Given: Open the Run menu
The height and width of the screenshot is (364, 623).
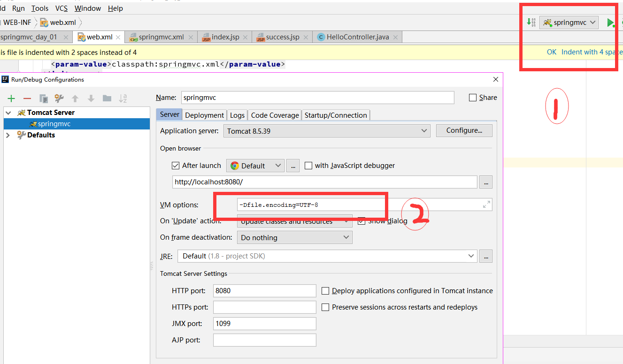Looking at the screenshot, I should click(18, 8).
